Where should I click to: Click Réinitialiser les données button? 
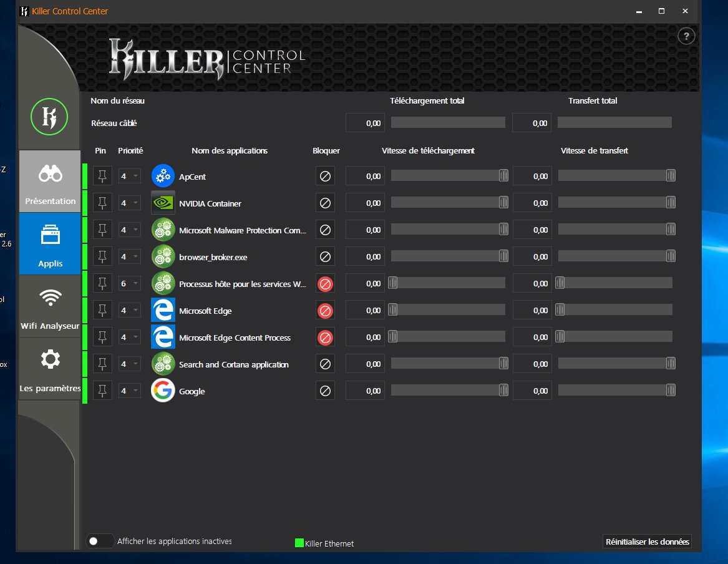[647, 542]
